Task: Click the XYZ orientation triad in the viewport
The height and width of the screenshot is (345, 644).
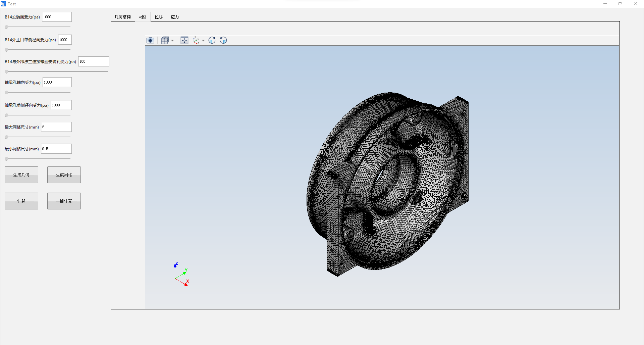Action: [181, 274]
